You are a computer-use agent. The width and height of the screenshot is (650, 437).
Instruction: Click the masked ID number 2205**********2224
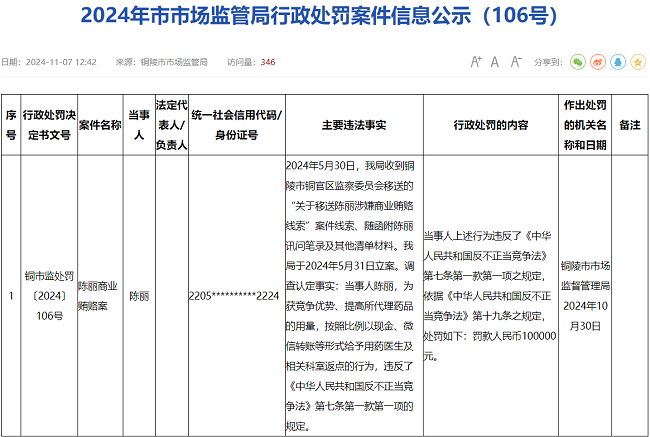coord(234,297)
